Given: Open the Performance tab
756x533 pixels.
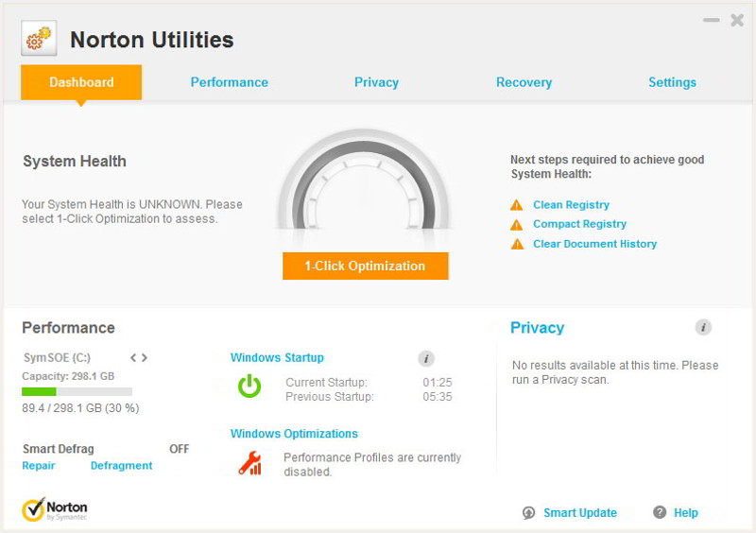Looking at the screenshot, I should (x=230, y=82).
